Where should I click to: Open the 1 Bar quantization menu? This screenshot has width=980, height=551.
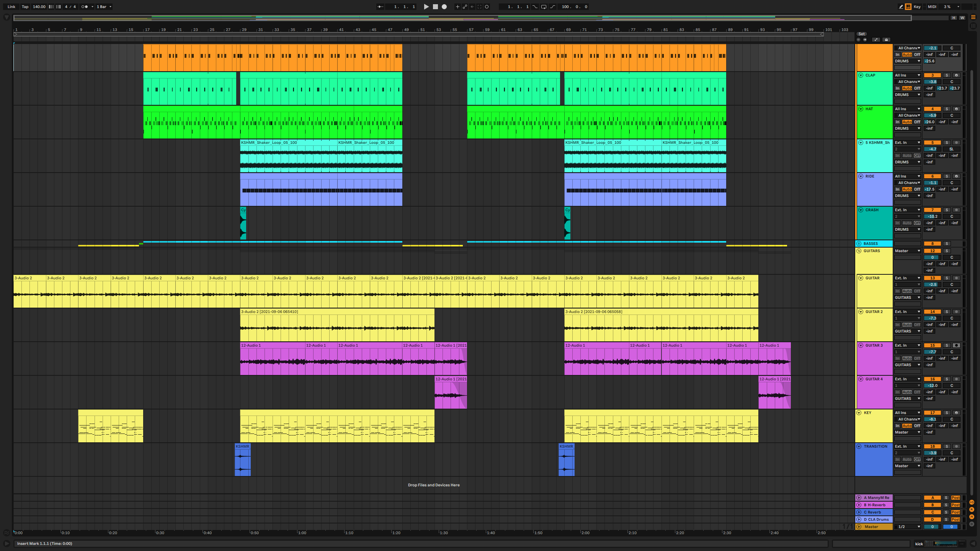pos(104,7)
